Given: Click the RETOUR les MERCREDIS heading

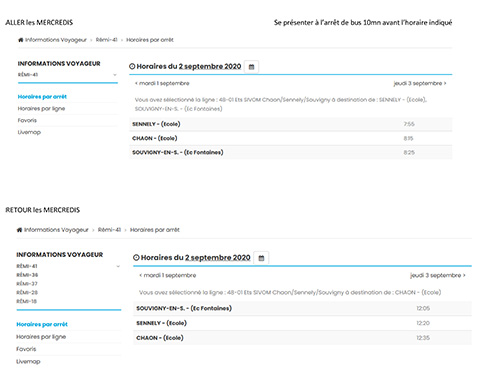Looking at the screenshot, I should pos(43,210).
